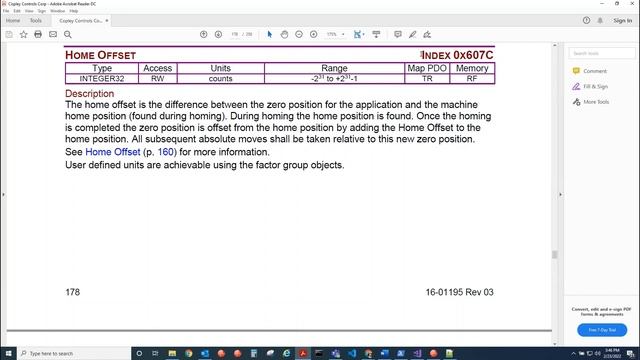
Task: Open the Window menu
Action: pyautogui.click(x=58, y=11)
